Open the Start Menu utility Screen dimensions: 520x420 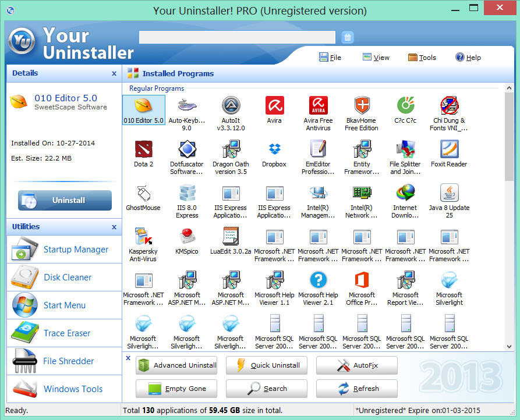64,305
